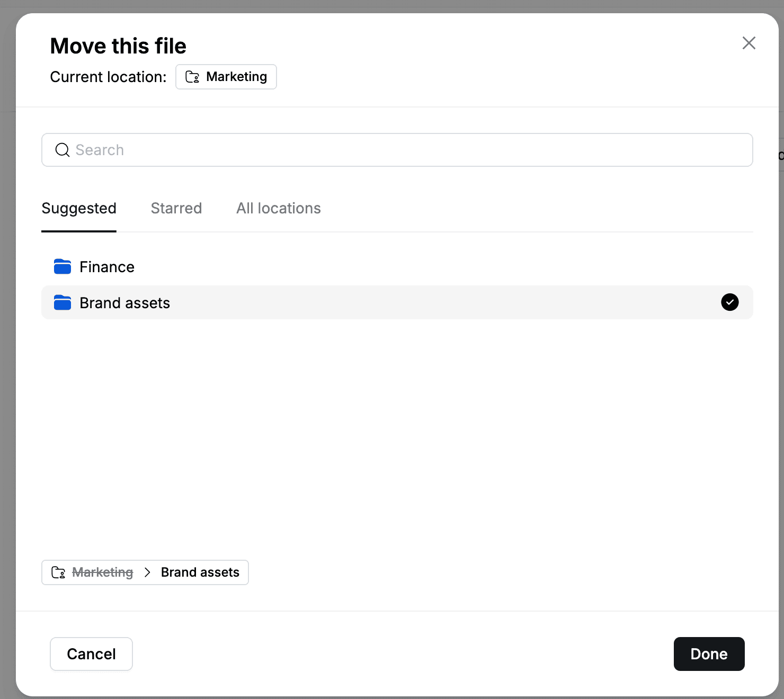
Task: Click the shared folder icon beside current location Marketing
Action: coord(192,77)
